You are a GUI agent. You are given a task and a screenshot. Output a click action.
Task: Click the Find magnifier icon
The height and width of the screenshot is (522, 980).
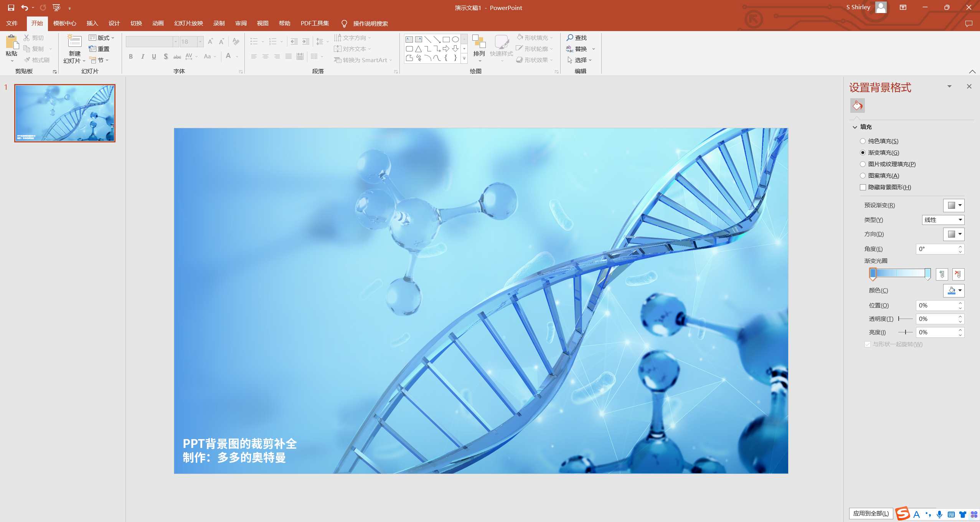[x=570, y=38]
